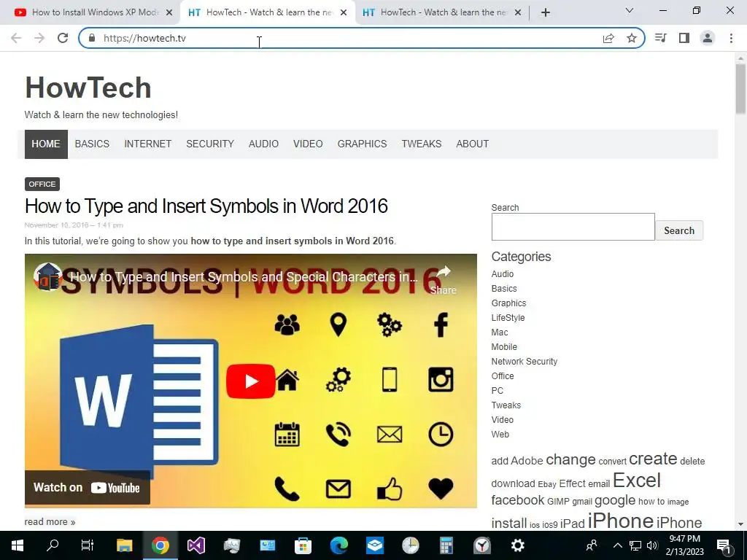Open the VIDEO menu item
Image resolution: width=747 pixels, height=560 pixels.
308,144
